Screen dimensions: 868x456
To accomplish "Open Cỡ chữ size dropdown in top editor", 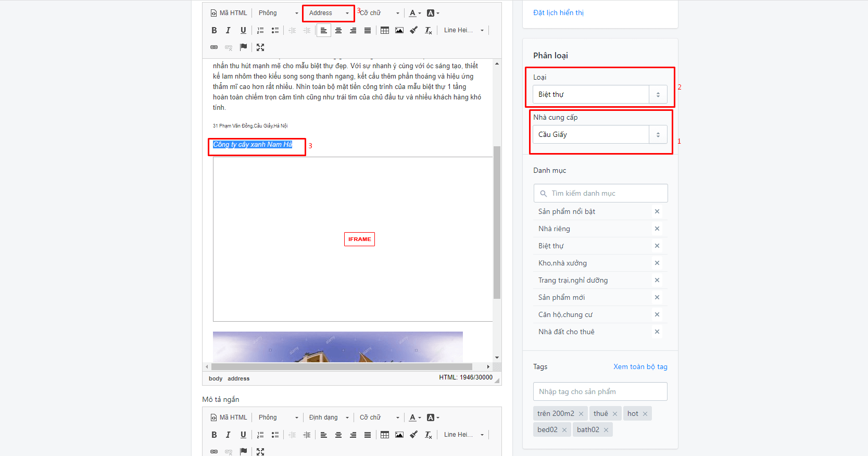I will [x=380, y=13].
